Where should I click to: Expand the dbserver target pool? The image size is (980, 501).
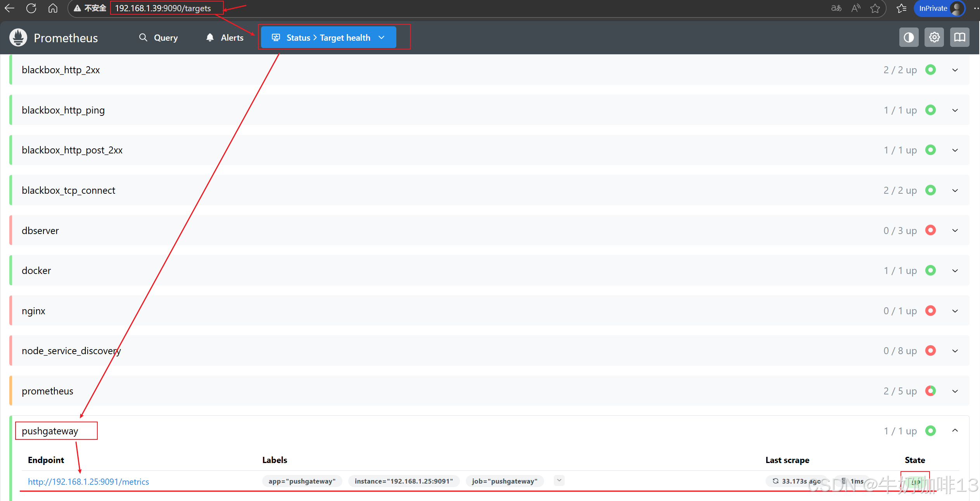click(955, 231)
